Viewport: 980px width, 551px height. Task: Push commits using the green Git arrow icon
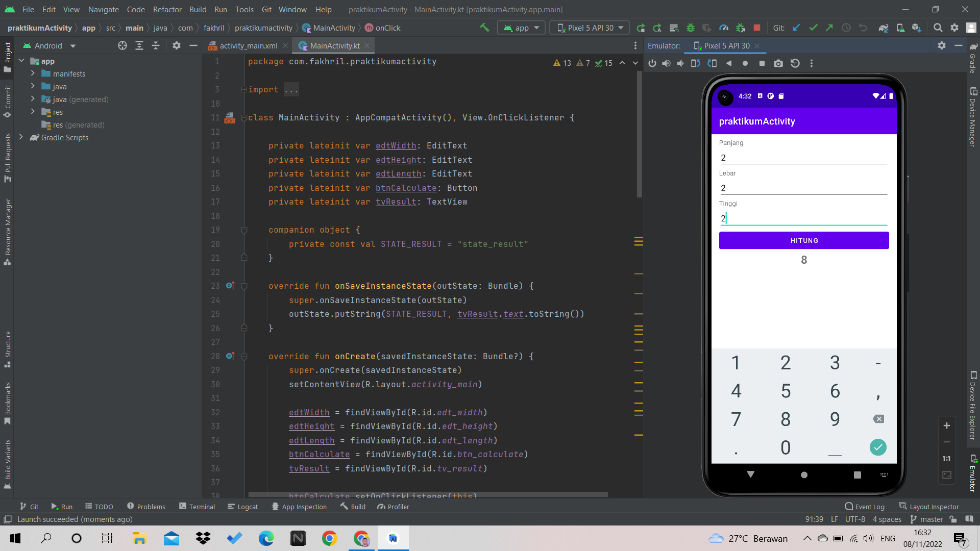pyautogui.click(x=829, y=28)
